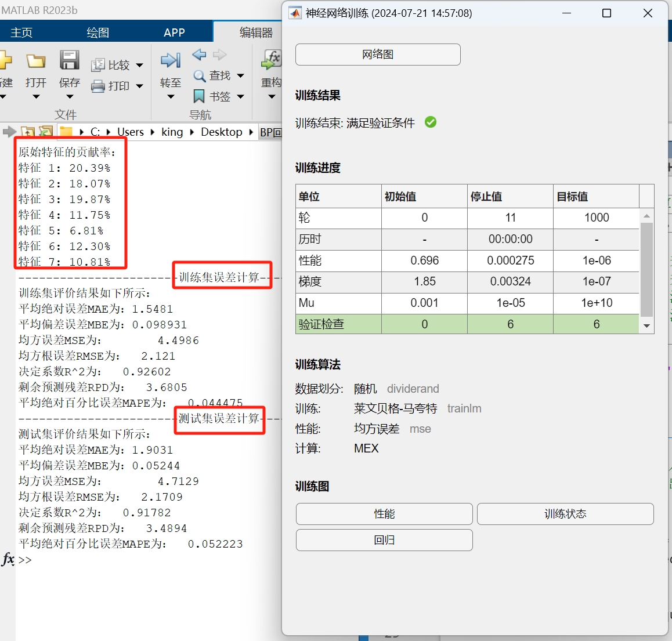Expand the 书签 dropdown arrow
This screenshot has width=672, height=641.
click(x=240, y=96)
